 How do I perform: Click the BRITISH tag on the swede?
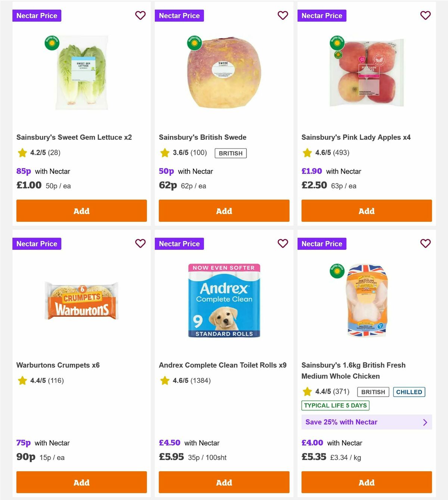(x=230, y=153)
